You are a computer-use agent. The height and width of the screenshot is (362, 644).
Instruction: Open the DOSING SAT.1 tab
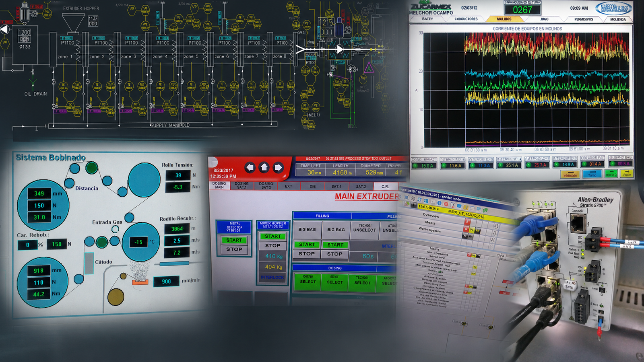[242, 185]
